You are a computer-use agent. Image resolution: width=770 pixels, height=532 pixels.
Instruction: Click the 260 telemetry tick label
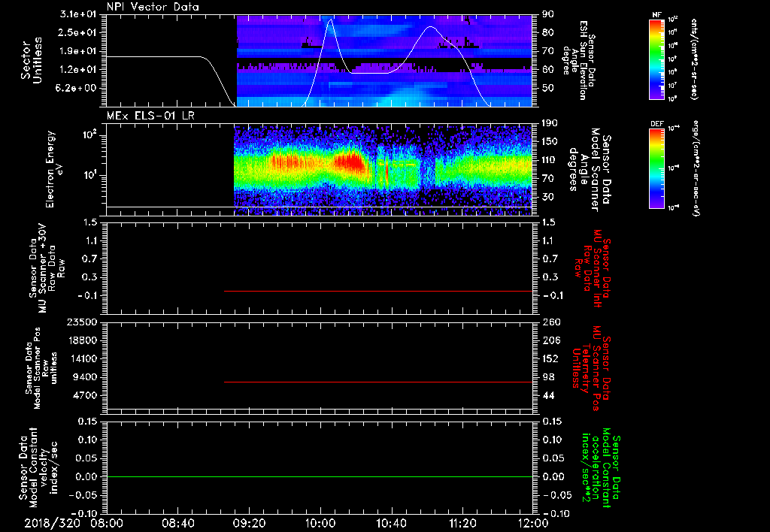551,322
